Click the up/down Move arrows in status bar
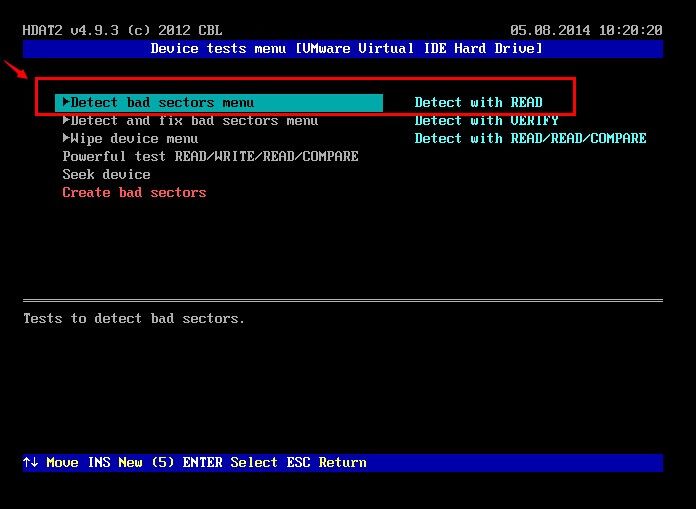This screenshot has height=509, width=696. [30, 462]
